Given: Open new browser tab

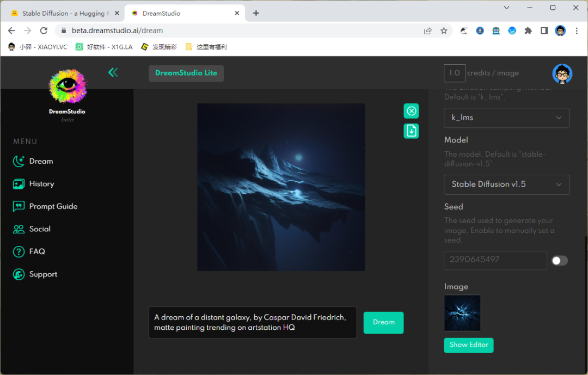Looking at the screenshot, I should pos(256,13).
